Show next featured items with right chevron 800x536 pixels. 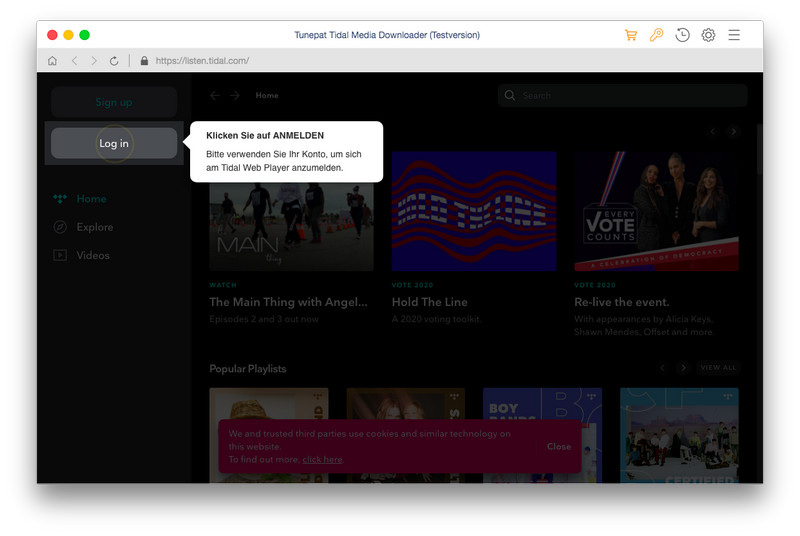[x=733, y=132]
